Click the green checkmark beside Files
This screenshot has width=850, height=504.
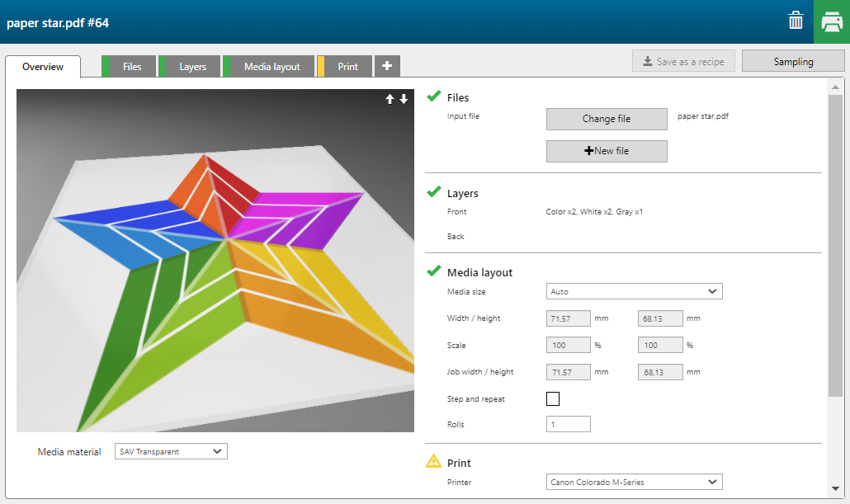433,97
